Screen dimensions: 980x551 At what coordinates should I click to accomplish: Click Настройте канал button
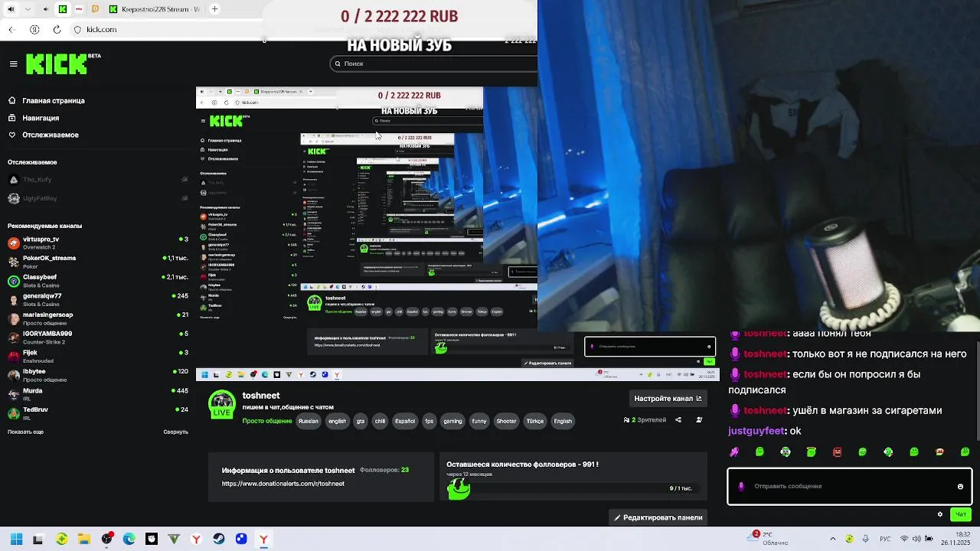pyautogui.click(x=668, y=398)
